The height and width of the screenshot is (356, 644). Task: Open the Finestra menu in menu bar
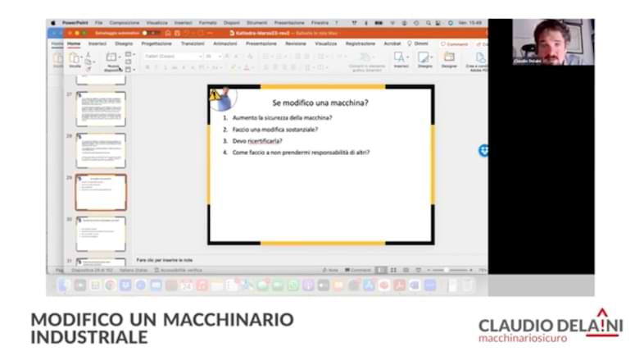pyautogui.click(x=320, y=23)
